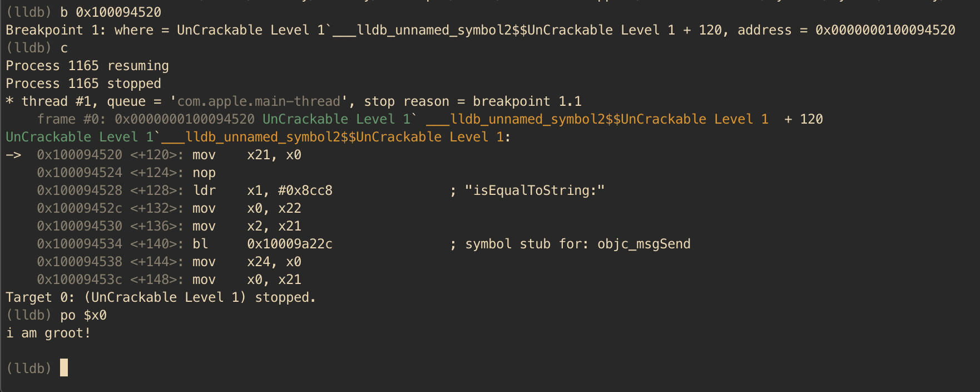Click the current instruction arrow marker
This screenshot has height=392, width=980.
pyautogui.click(x=13, y=155)
